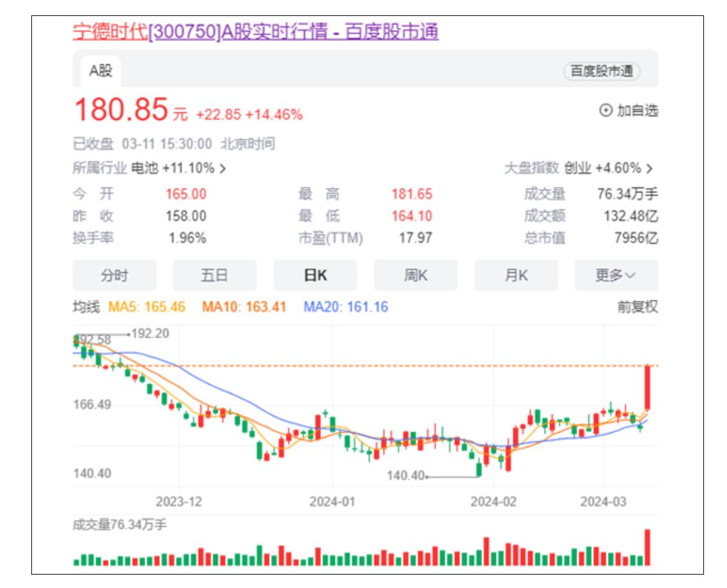Click the MA20: 161.16 moving average label
Viewport: 727px width, 588px height.
point(346,307)
